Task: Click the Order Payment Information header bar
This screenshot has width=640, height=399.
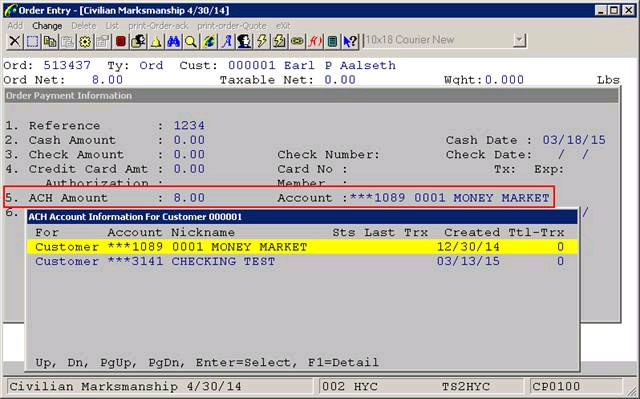Action: click(311, 96)
